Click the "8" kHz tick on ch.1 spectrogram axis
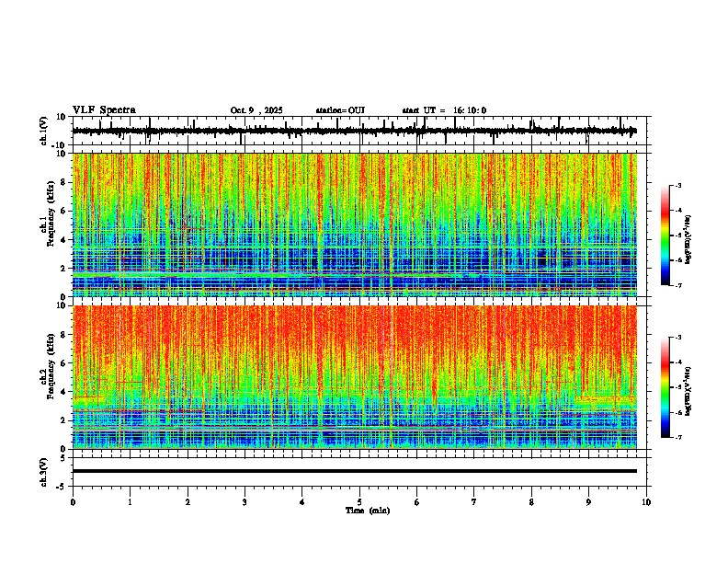728x563 pixels. (x=63, y=182)
